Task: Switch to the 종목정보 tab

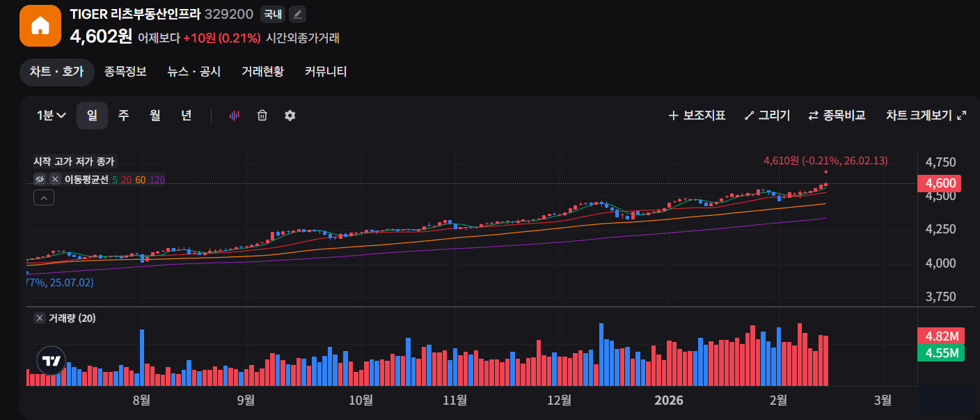Action: click(125, 72)
